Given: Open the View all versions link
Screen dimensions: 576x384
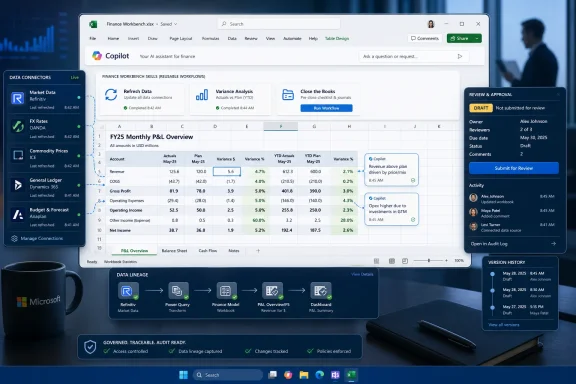Looking at the screenshot, I should [504, 325].
